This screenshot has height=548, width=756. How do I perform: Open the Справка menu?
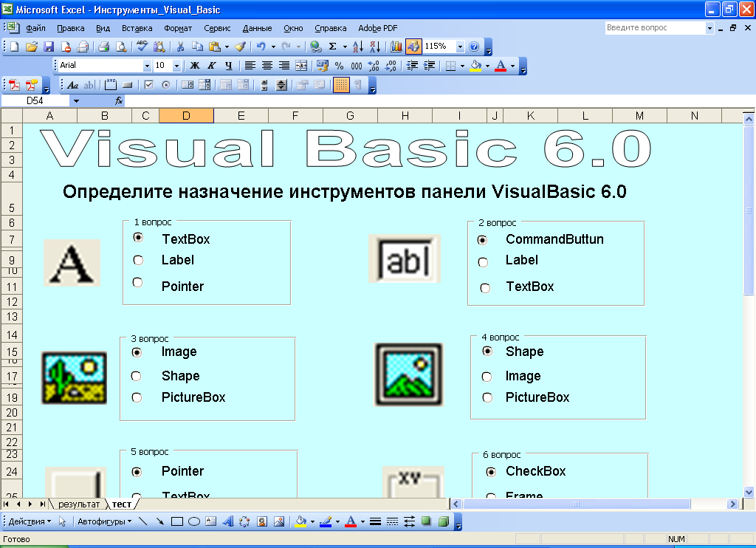(330, 28)
